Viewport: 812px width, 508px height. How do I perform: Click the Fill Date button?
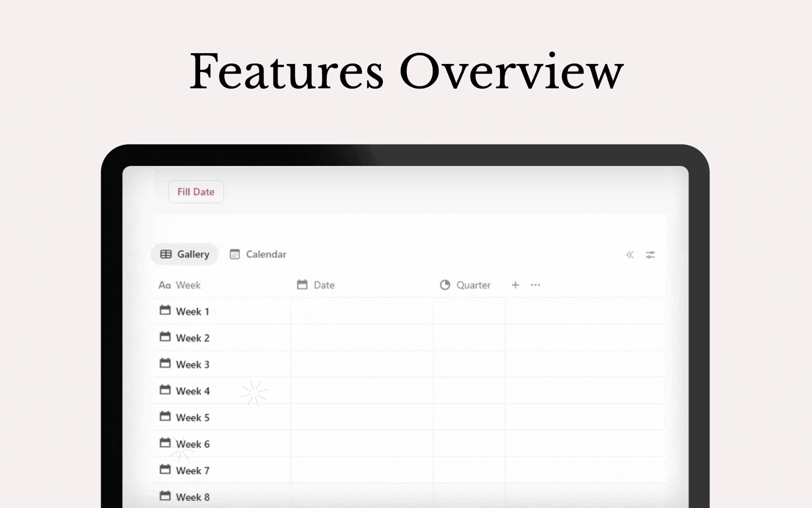click(x=195, y=192)
